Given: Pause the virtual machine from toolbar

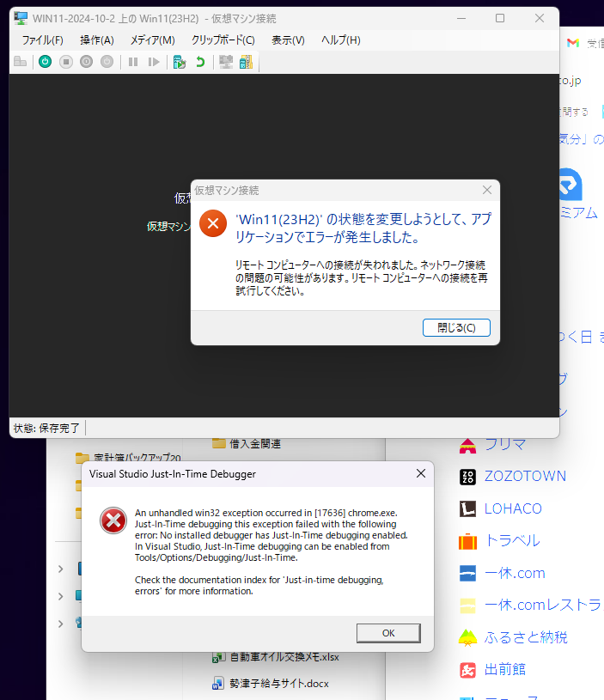Looking at the screenshot, I should (x=133, y=62).
